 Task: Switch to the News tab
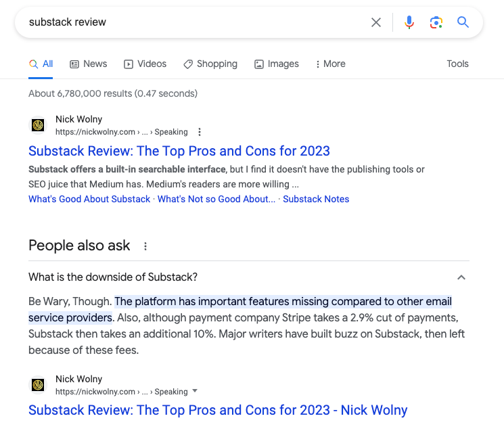click(x=89, y=64)
